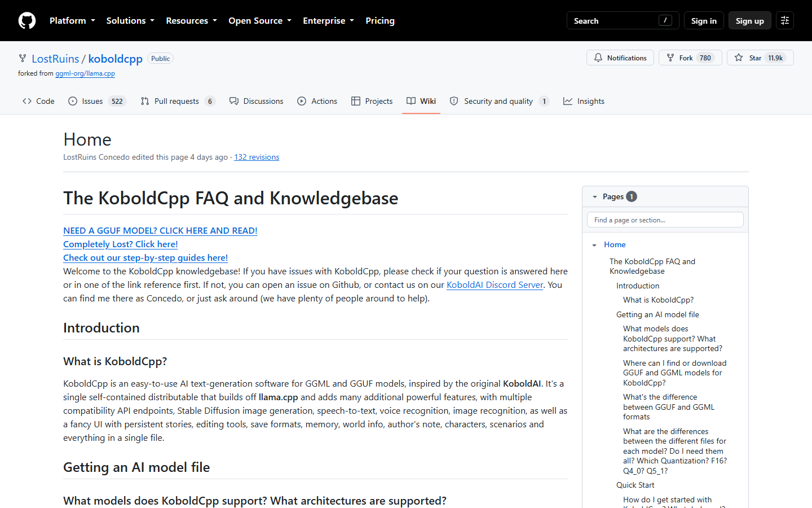
Task: Click the Notifications bell button
Action: pyautogui.click(x=620, y=58)
